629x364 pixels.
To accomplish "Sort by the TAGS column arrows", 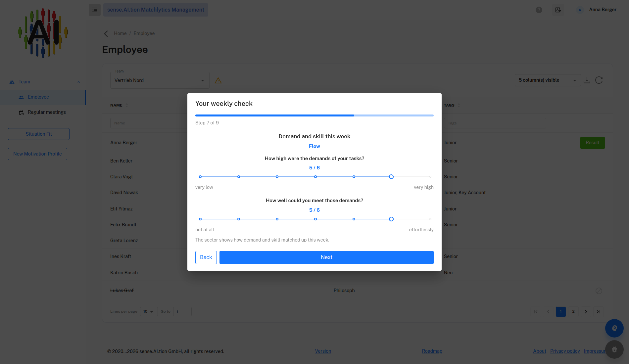I will pos(459,105).
